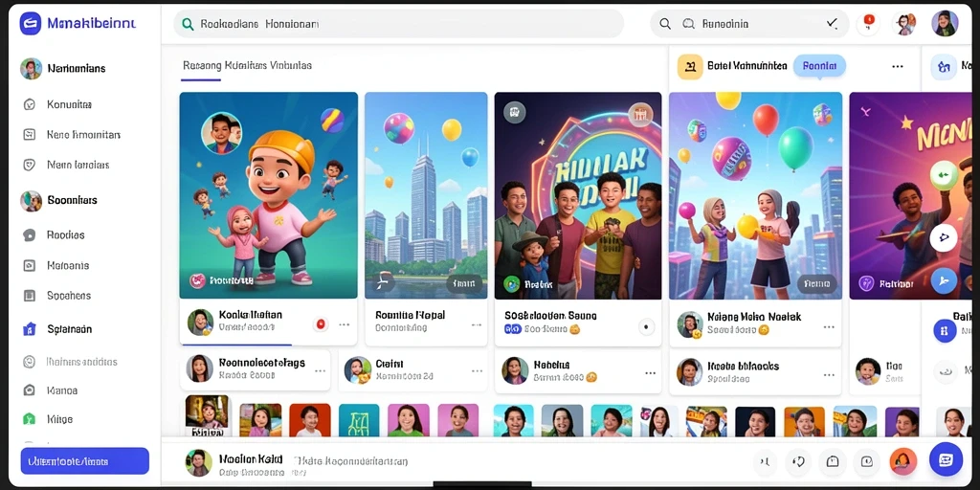This screenshot has height=490, width=980.
Task: Click the blue send arrow on purple card
Action: tap(944, 280)
